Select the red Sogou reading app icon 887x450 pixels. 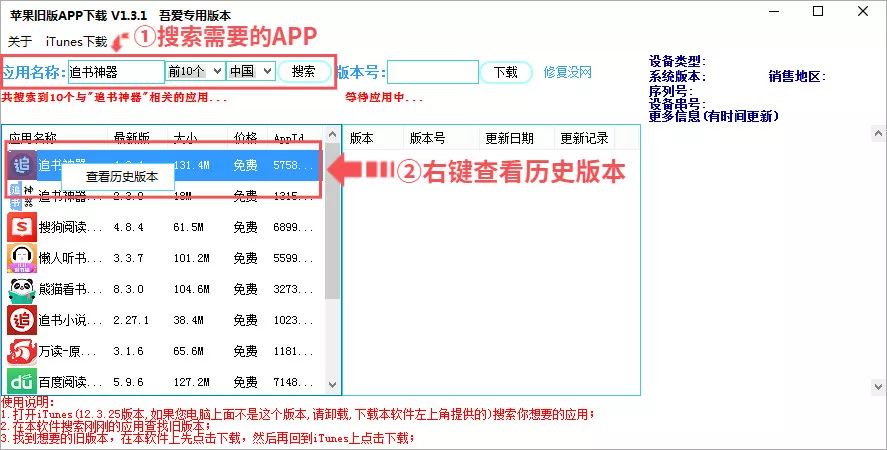tap(21, 227)
